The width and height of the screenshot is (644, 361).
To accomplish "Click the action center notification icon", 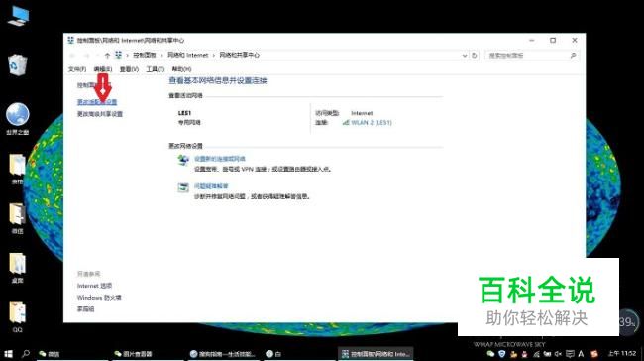I will click(570, 354).
